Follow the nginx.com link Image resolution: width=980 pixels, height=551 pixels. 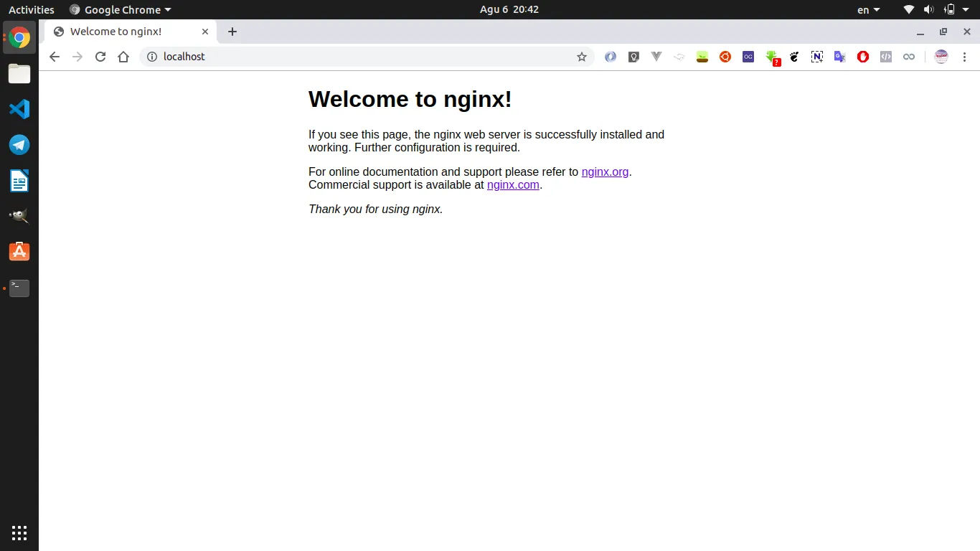click(513, 184)
